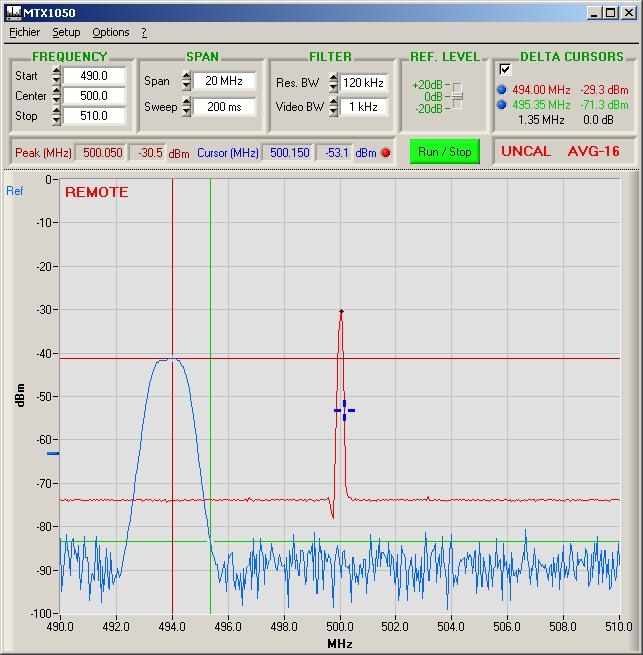Select the +20dB reference level label
The width and height of the screenshot is (643, 655).
[x=427, y=85]
